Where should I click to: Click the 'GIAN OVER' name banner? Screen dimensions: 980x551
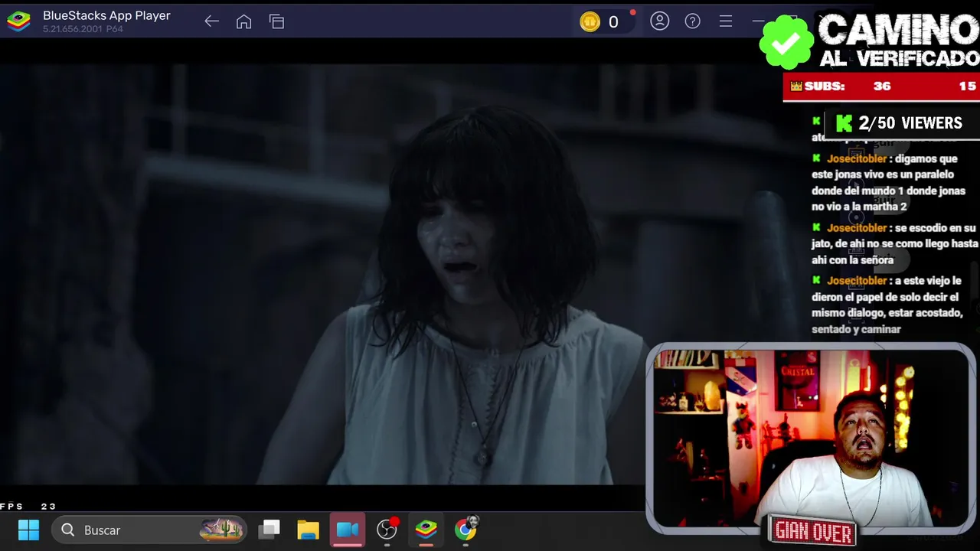coord(813,531)
